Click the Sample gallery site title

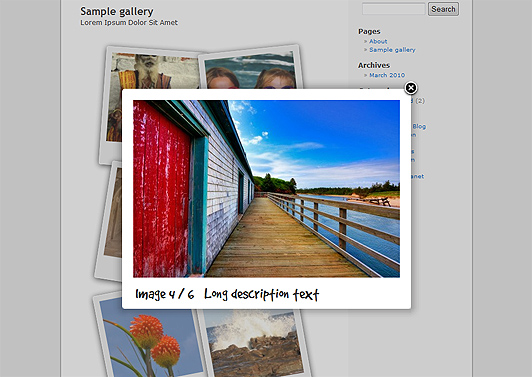(117, 11)
